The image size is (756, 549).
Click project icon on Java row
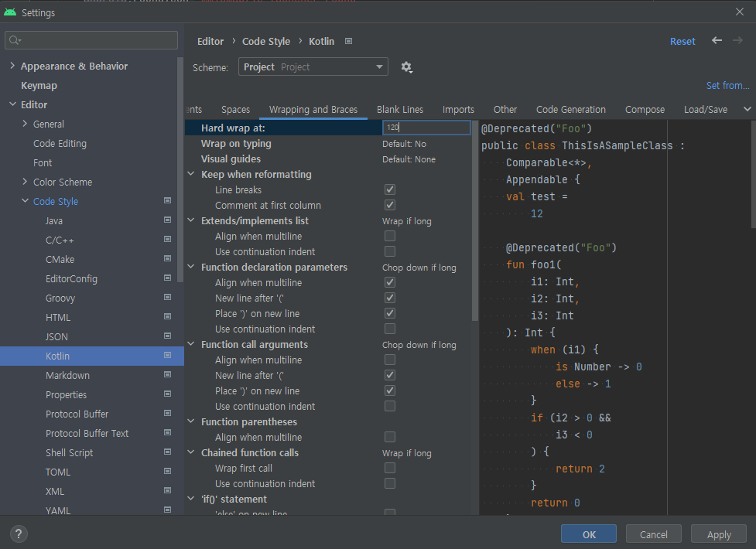click(x=167, y=220)
